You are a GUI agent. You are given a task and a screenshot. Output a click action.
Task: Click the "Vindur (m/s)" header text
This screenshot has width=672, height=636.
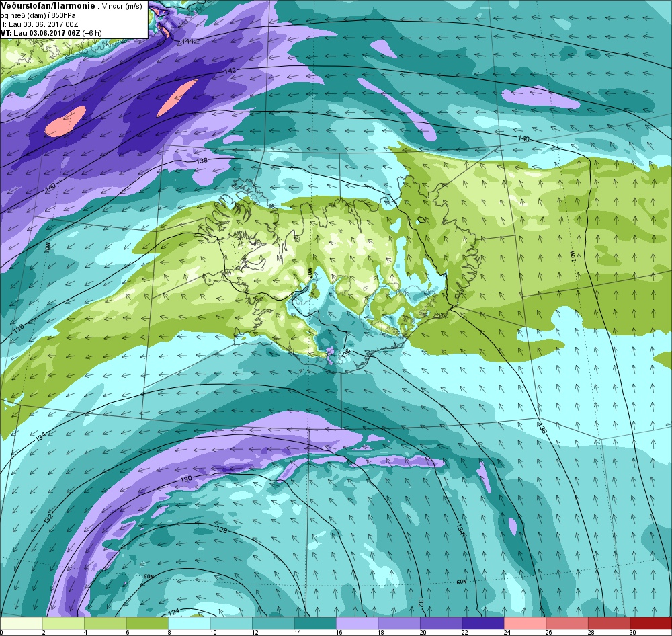pos(122,6)
